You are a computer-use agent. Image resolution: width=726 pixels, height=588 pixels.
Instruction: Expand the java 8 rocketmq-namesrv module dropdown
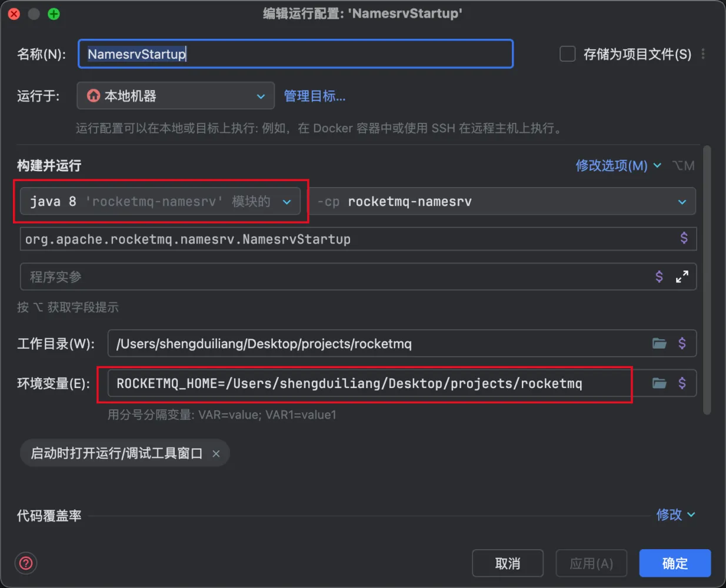coord(287,201)
